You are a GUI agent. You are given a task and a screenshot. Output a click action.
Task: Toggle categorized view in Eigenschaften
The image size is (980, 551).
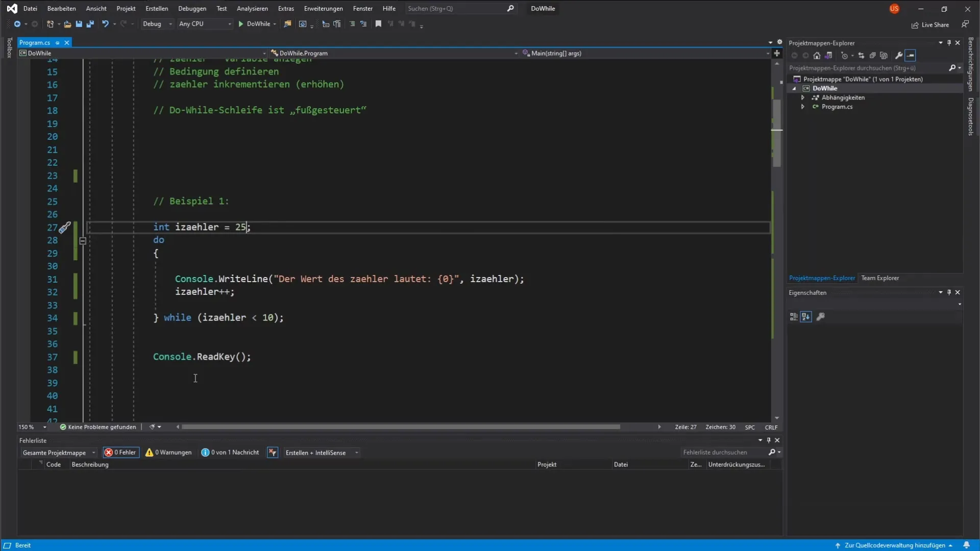tap(794, 317)
